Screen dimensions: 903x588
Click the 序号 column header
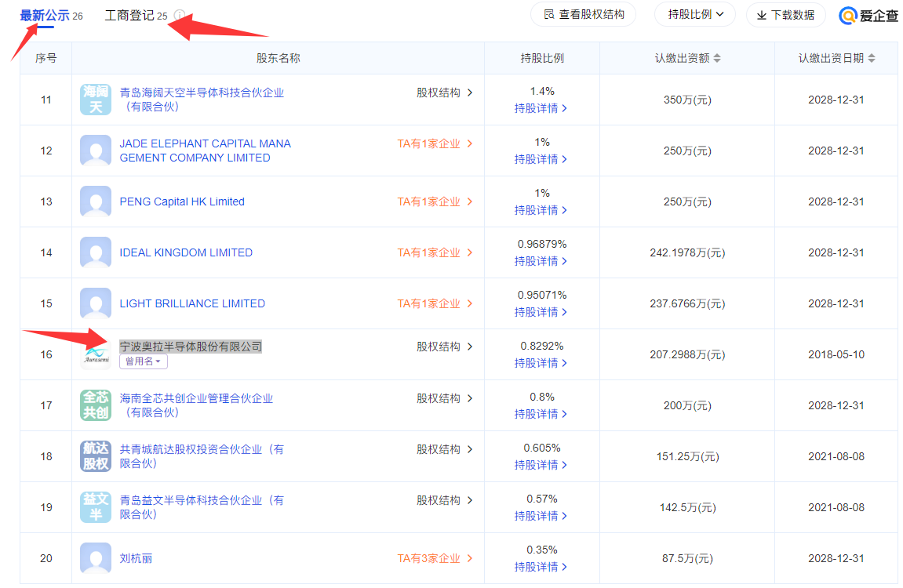tap(46, 58)
